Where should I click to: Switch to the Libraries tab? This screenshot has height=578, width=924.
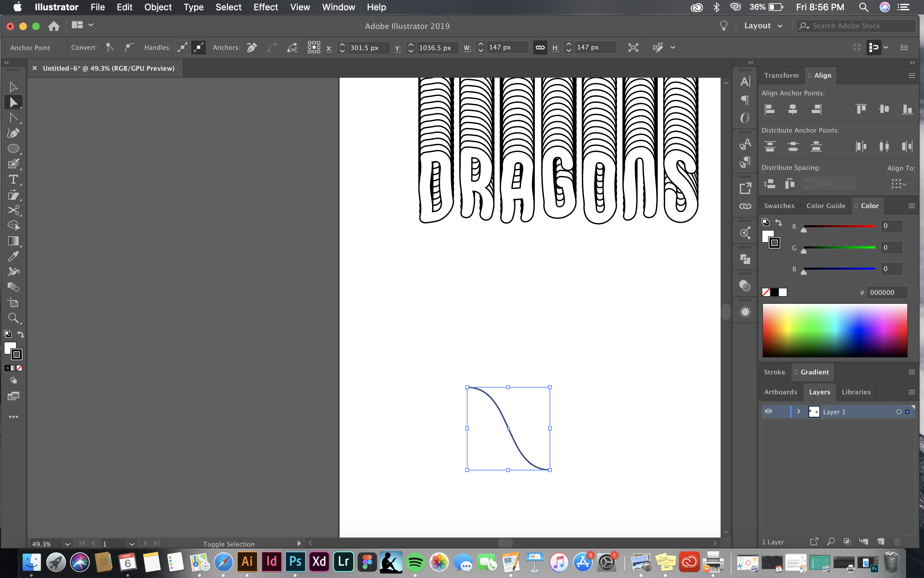(x=856, y=392)
